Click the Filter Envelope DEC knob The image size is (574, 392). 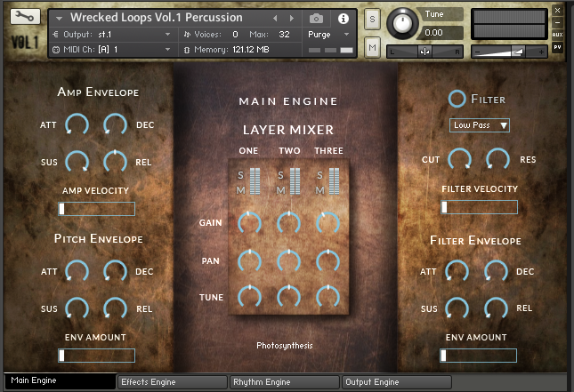pyautogui.click(x=496, y=271)
